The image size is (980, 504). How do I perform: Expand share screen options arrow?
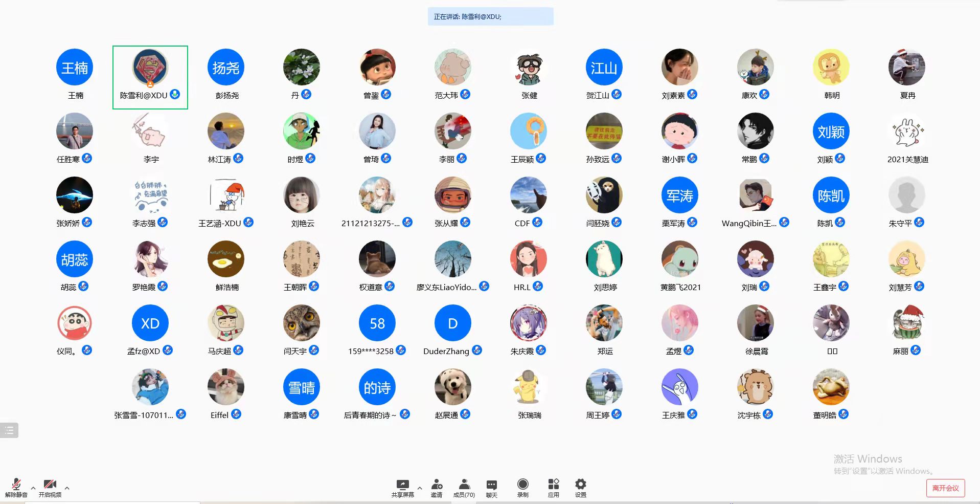pos(420,488)
